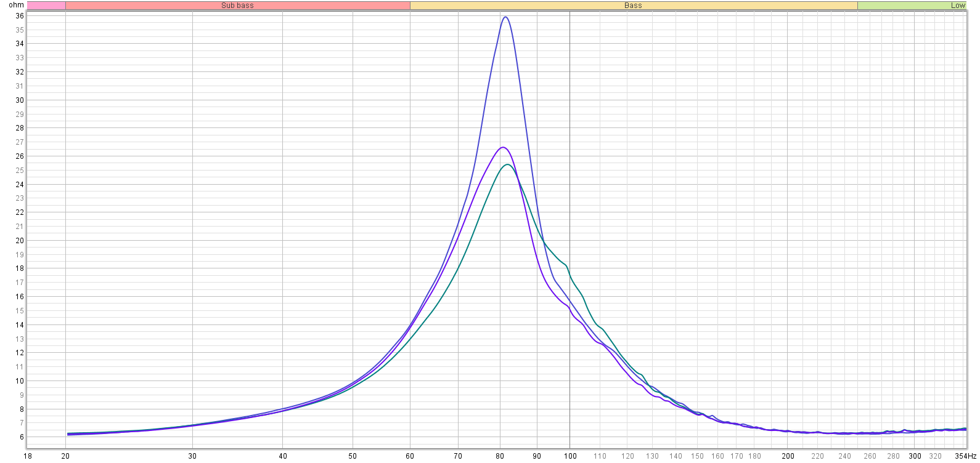Click the 22 value on the ohm axis

(20, 212)
